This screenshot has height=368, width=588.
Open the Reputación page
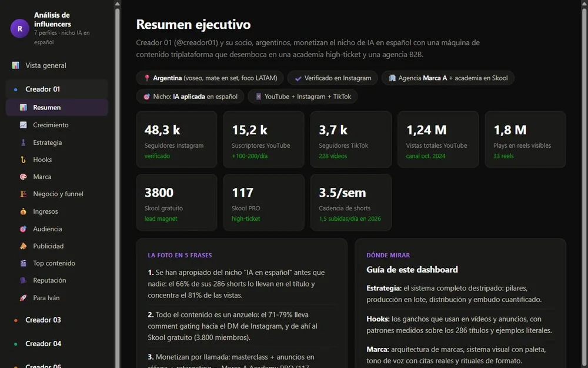[x=57, y=280]
